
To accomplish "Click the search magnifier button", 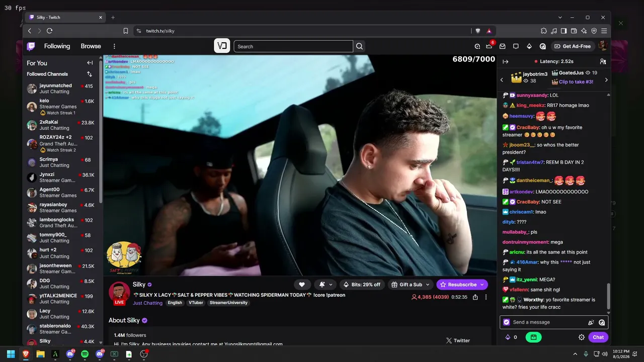I will (360, 46).
